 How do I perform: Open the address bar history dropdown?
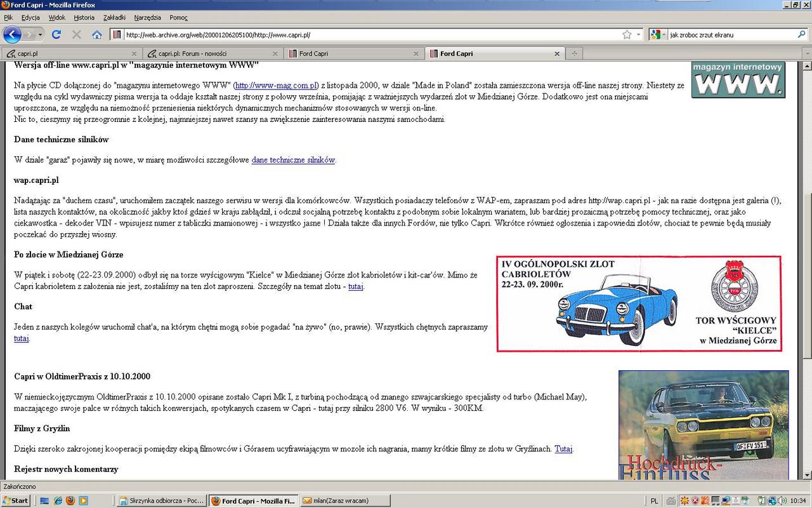(x=639, y=35)
